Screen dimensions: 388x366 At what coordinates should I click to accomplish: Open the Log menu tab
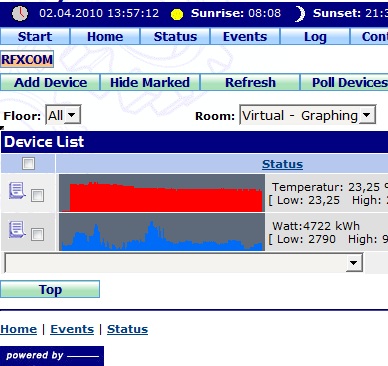coord(315,36)
